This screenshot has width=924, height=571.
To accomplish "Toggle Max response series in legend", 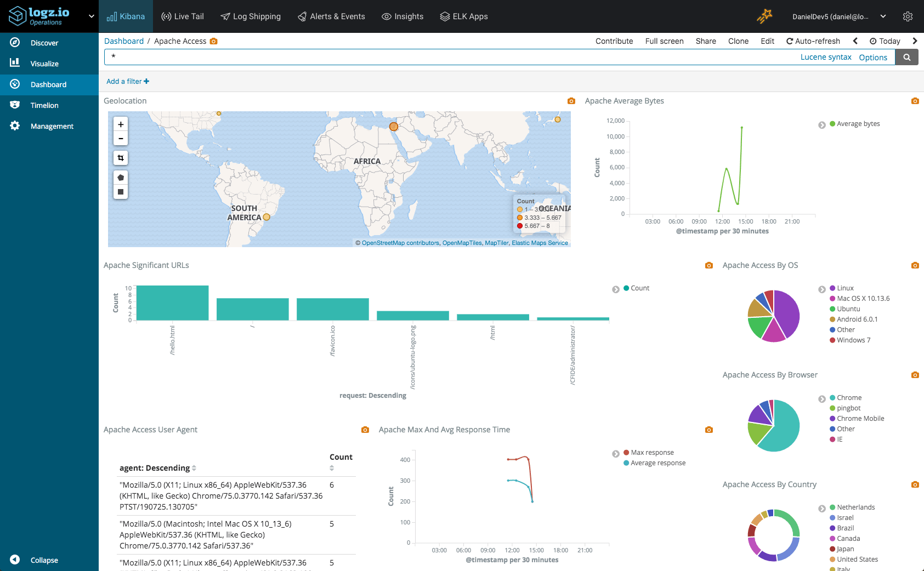I will click(651, 453).
